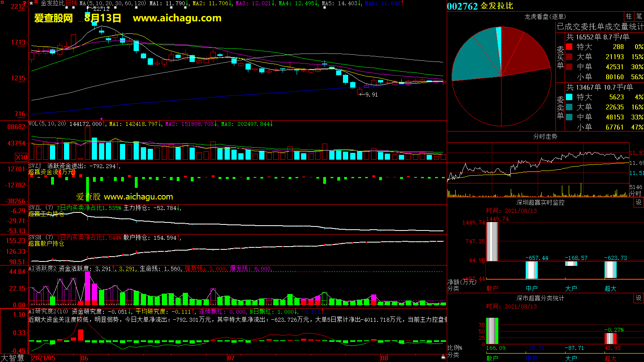Click the 分时走势 panel title

click(x=545, y=136)
